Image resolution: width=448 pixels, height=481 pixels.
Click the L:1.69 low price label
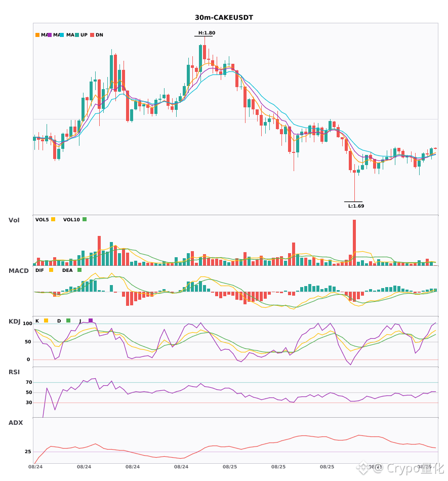(x=356, y=206)
